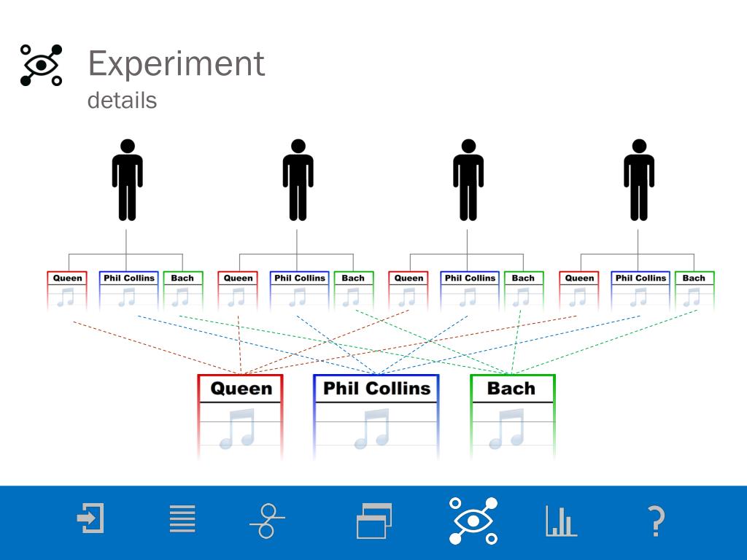Click small Queen box under leftmost person

pos(67,290)
